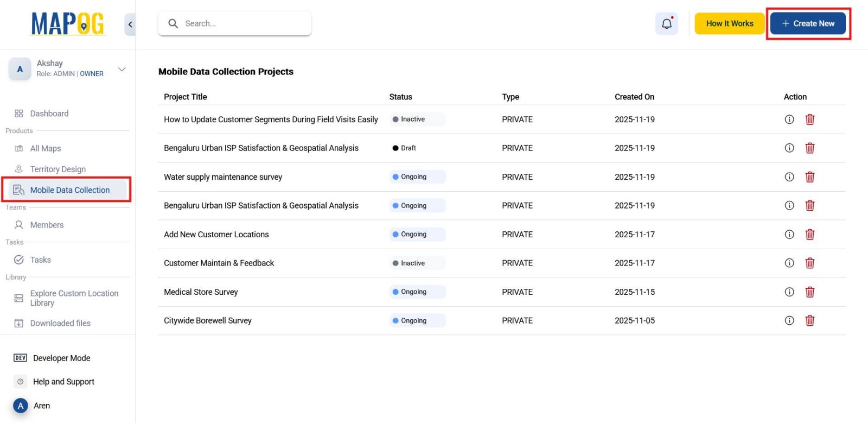This screenshot has height=423, width=868.
Task: Delete How to Update Customer Segments project
Action: click(x=810, y=119)
